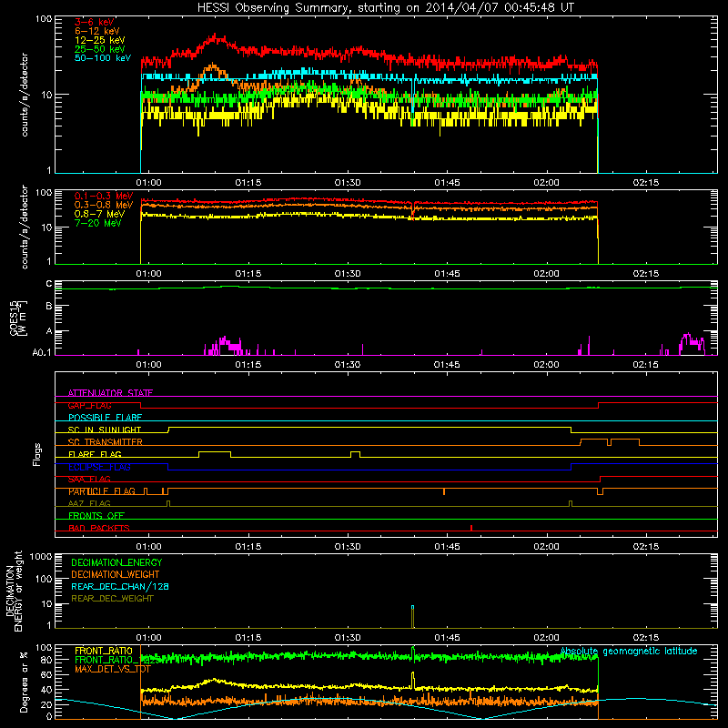Image resolution: width=728 pixels, height=728 pixels.
Task: Pick the cyan 50-100 keV legend label
Action: [x=103, y=58]
